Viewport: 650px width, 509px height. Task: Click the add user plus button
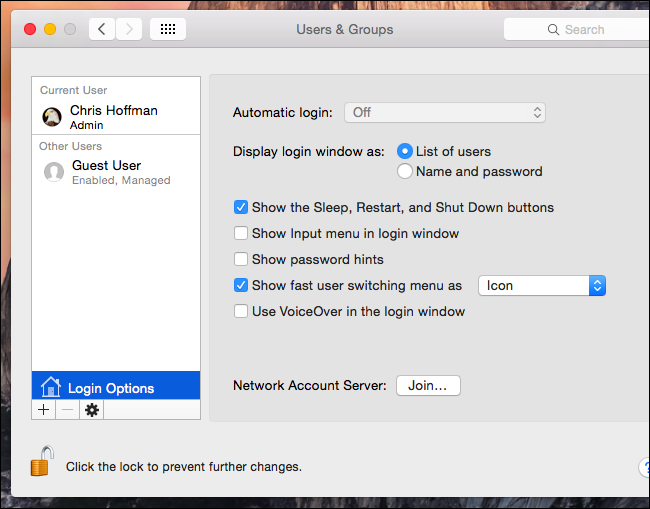[x=43, y=410]
